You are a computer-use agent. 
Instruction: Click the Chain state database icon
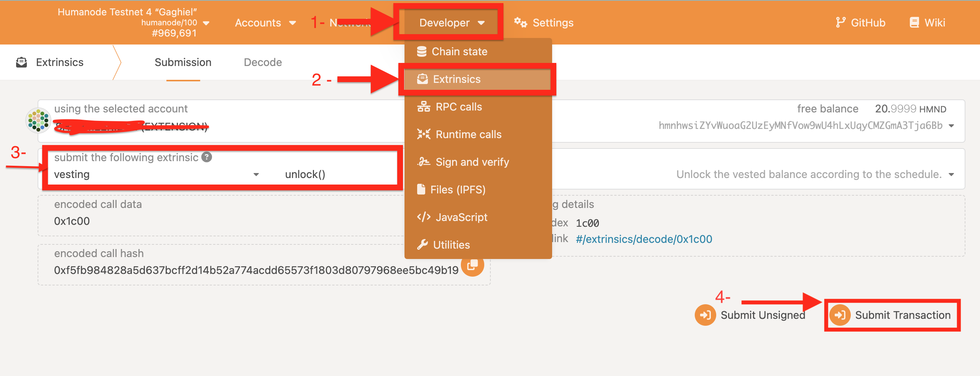(x=422, y=51)
